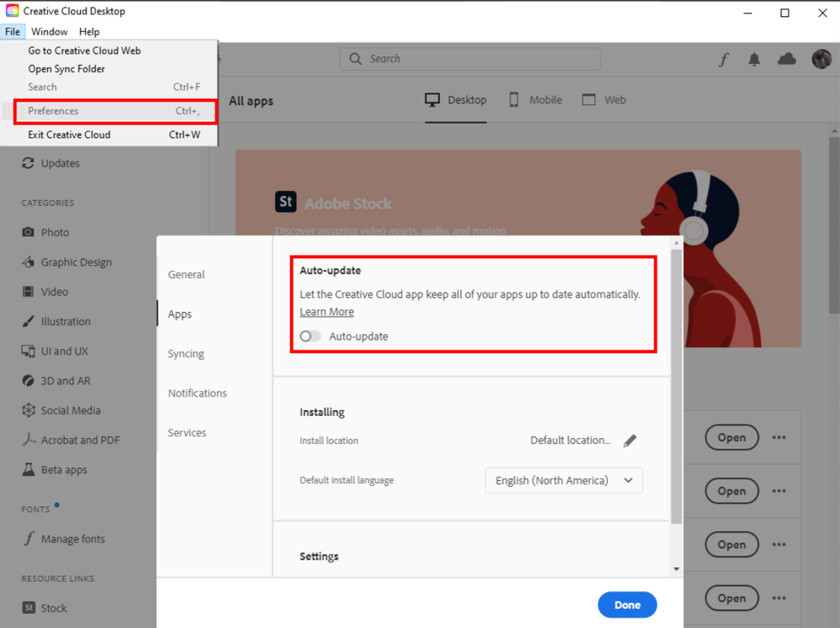Click in the Search field
Screen dimensions: 840x628
(x=470, y=59)
